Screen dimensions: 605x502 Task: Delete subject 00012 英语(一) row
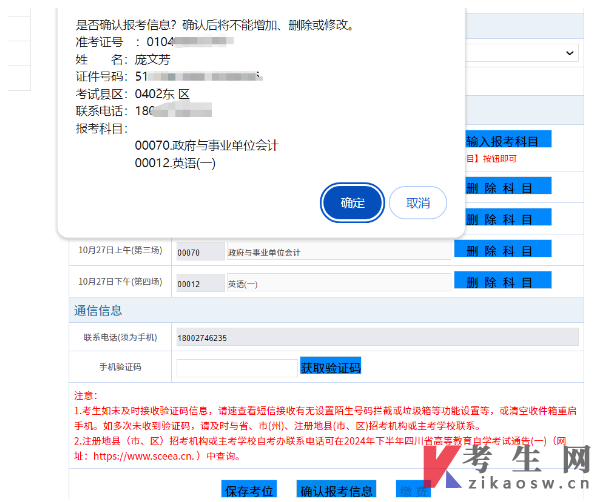click(503, 281)
